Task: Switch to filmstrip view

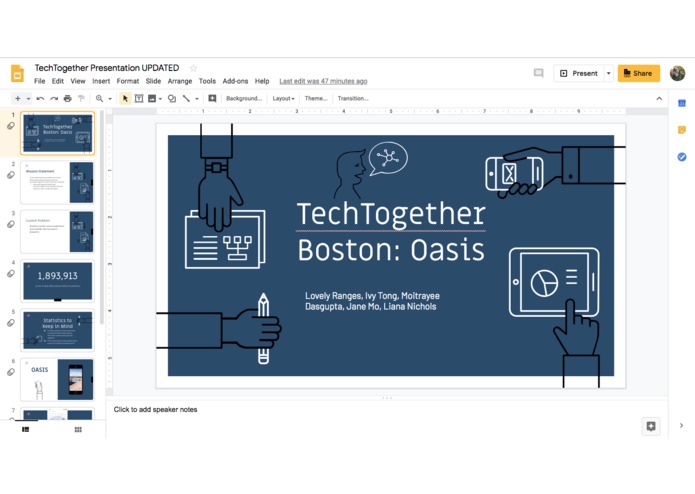Action: click(26, 429)
